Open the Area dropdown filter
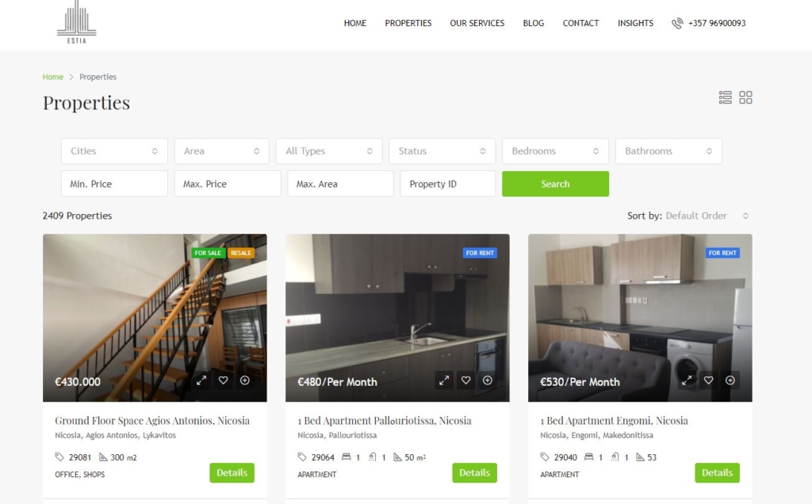812x504 pixels. pos(222,151)
